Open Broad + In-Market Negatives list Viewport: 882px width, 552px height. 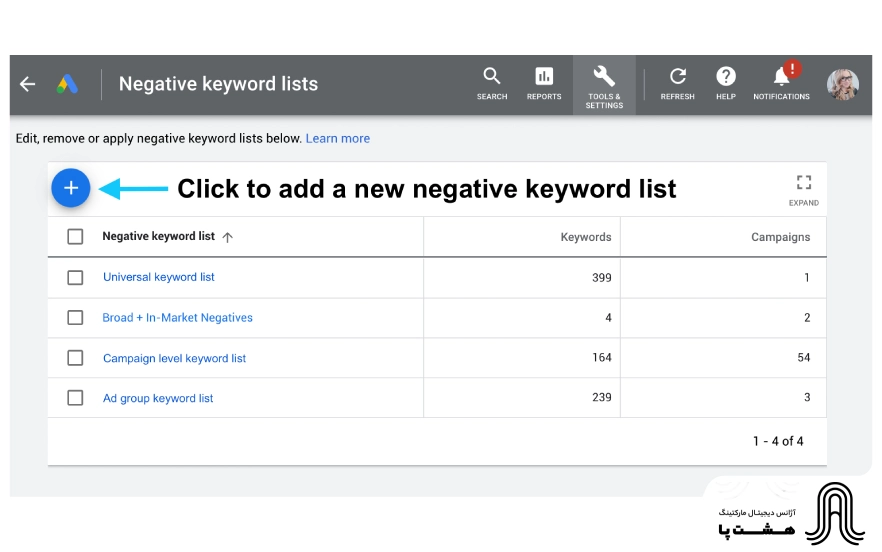click(x=177, y=318)
